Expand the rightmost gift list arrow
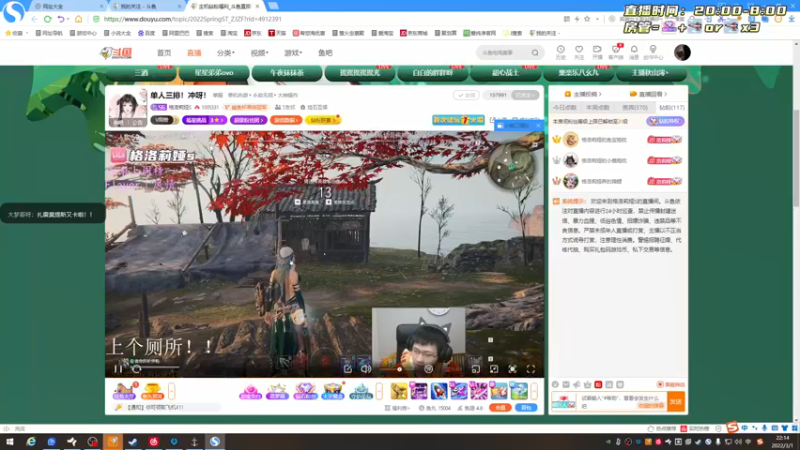The height and width of the screenshot is (450, 800). tap(534, 391)
